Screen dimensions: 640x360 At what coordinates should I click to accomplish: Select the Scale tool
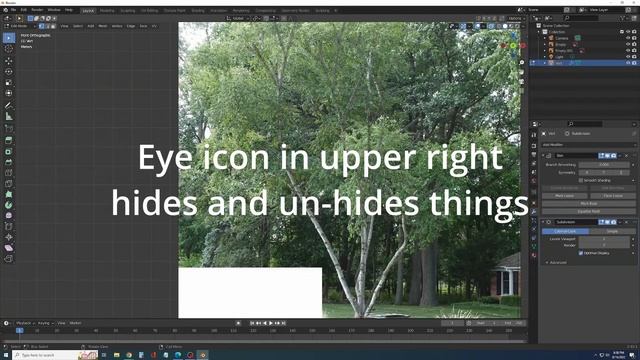(9, 83)
